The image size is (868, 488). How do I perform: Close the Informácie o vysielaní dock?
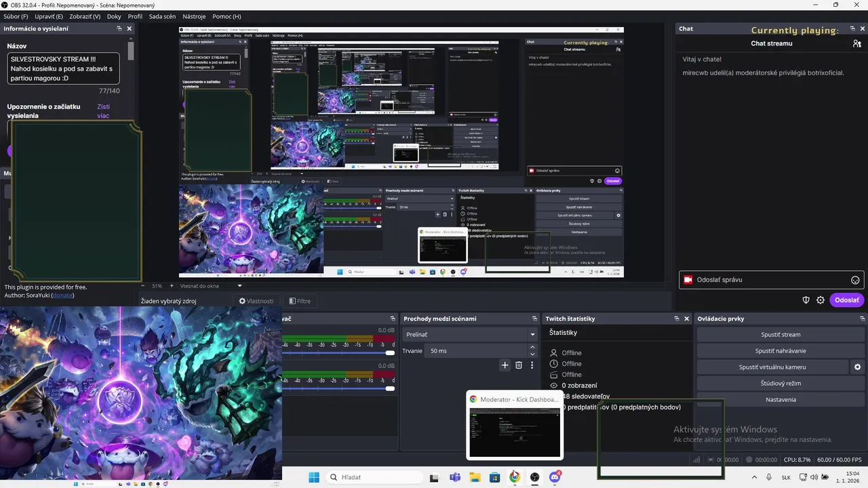[x=129, y=28]
